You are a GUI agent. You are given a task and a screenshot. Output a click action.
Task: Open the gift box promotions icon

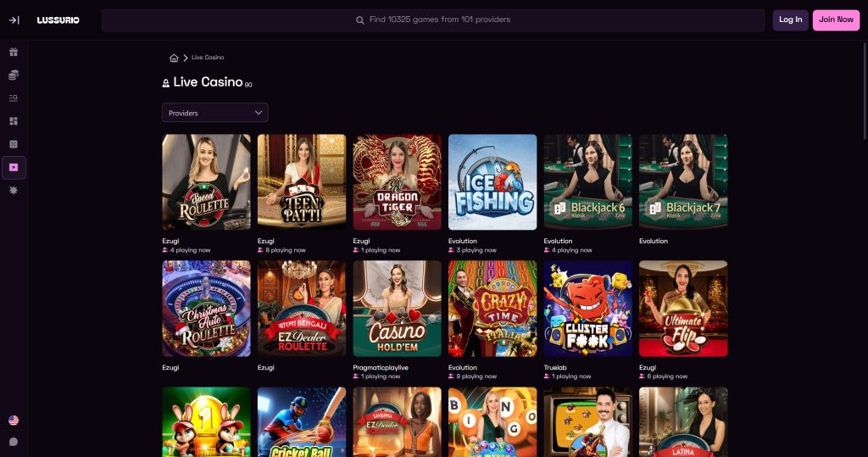[x=14, y=52]
